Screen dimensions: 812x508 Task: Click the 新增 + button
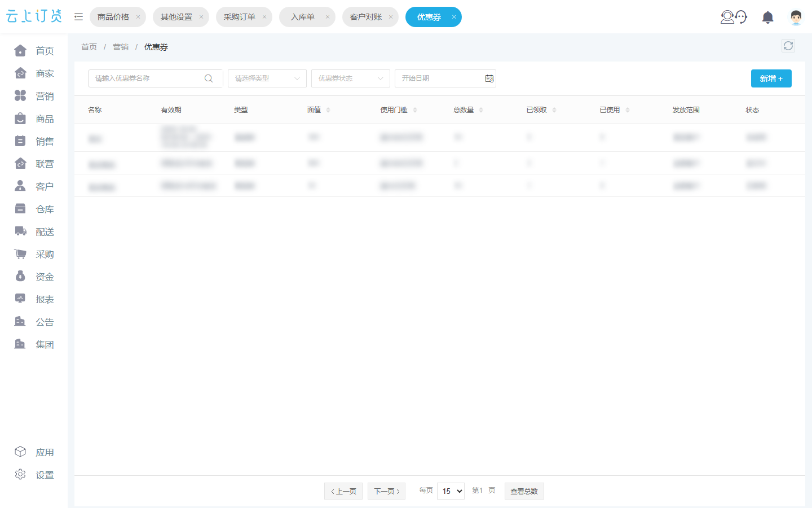(771, 78)
